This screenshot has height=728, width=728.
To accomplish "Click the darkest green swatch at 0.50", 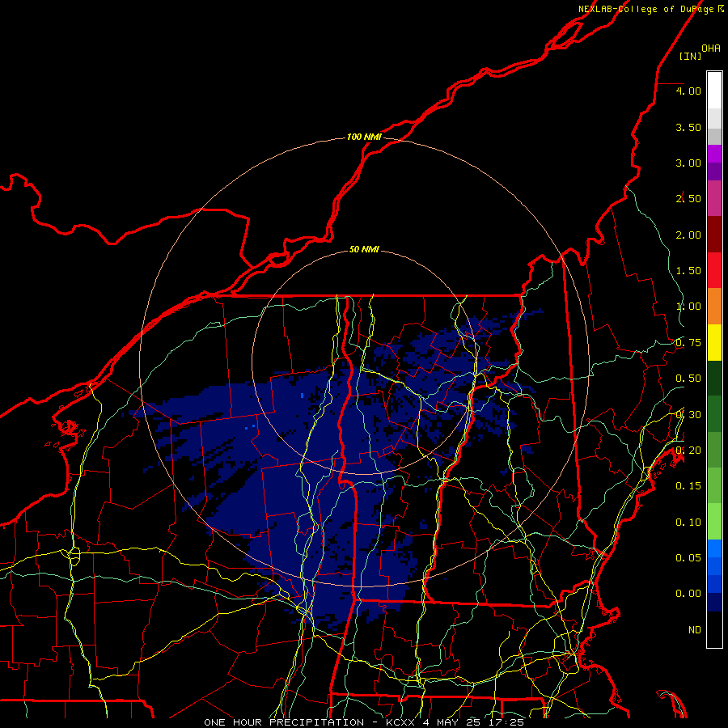I will [714, 378].
